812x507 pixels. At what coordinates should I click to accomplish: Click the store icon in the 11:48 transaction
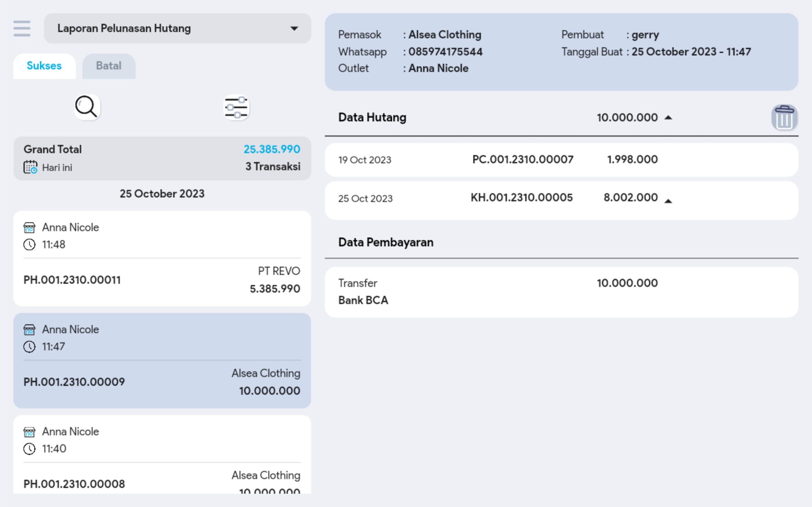[x=29, y=228]
